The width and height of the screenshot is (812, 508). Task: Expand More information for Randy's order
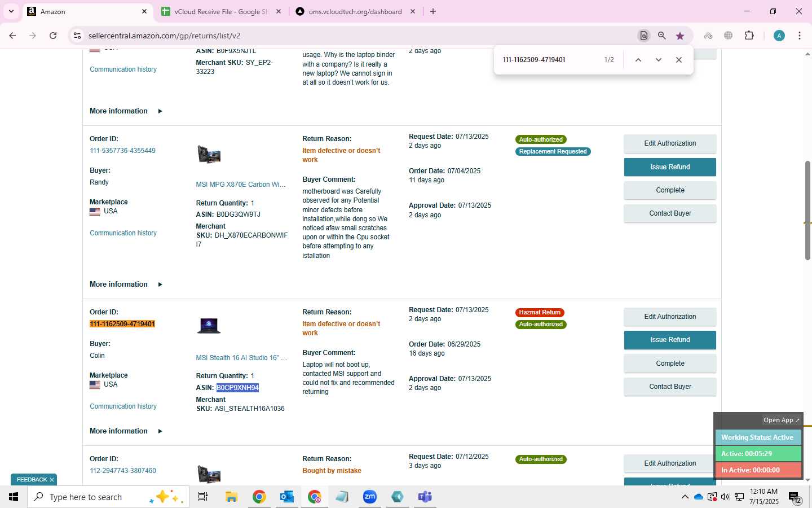point(126,284)
